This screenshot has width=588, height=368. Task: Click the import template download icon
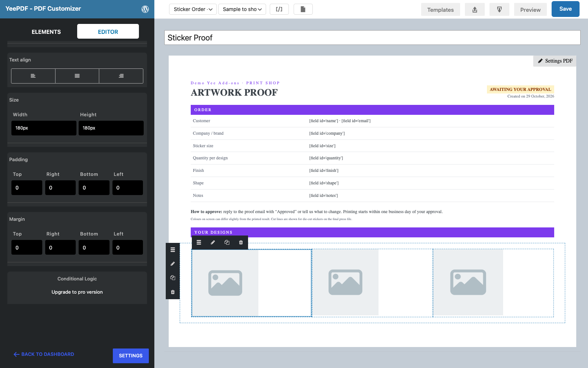click(499, 10)
